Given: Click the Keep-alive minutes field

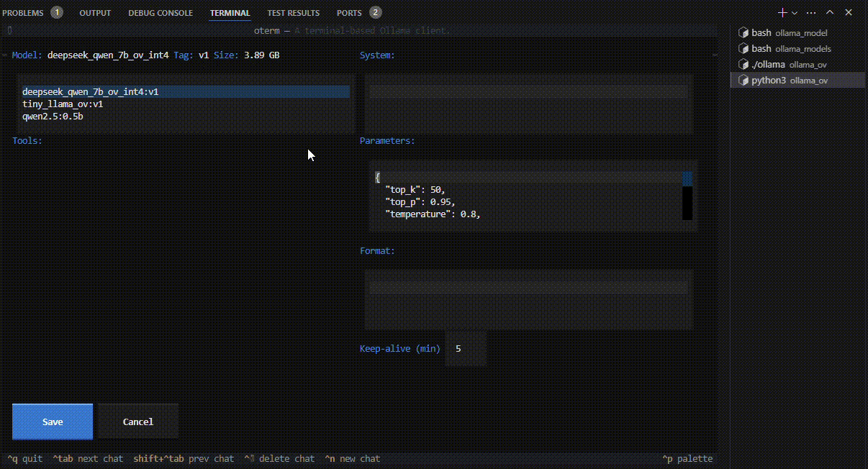Looking at the screenshot, I should (x=466, y=349).
